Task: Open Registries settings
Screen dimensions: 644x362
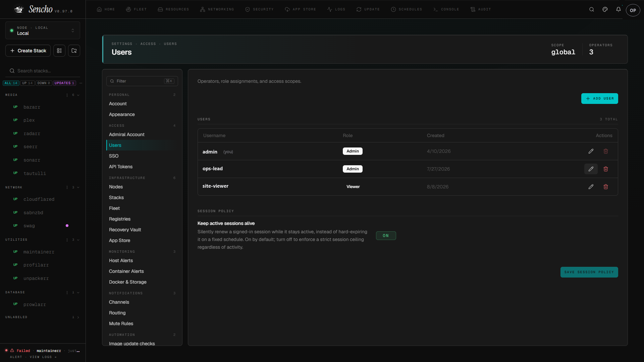Action: pyautogui.click(x=142, y=219)
